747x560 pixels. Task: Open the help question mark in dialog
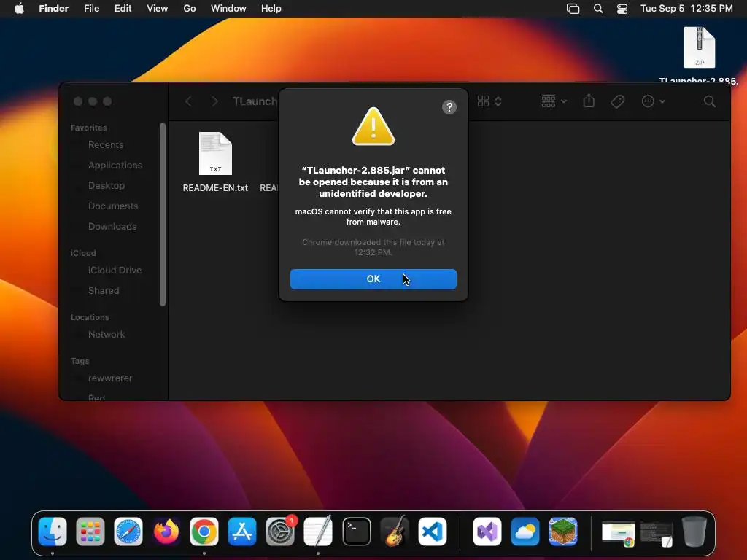(x=449, y=107)
